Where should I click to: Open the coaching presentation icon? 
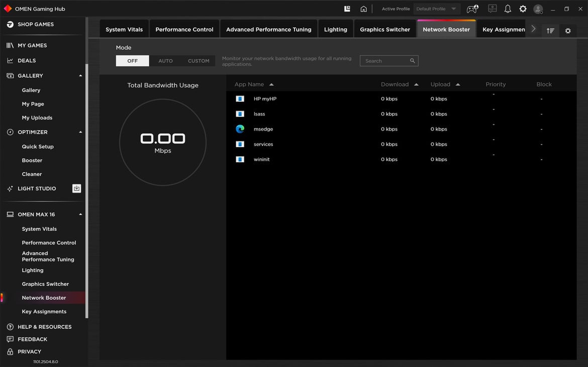pyautogui.click(x=493, y=9)
